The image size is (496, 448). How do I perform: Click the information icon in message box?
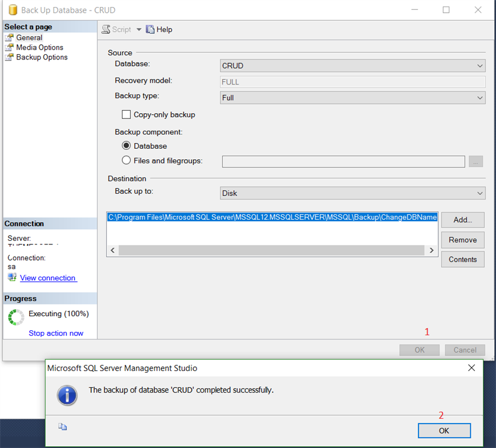click(x=67, y=395)
